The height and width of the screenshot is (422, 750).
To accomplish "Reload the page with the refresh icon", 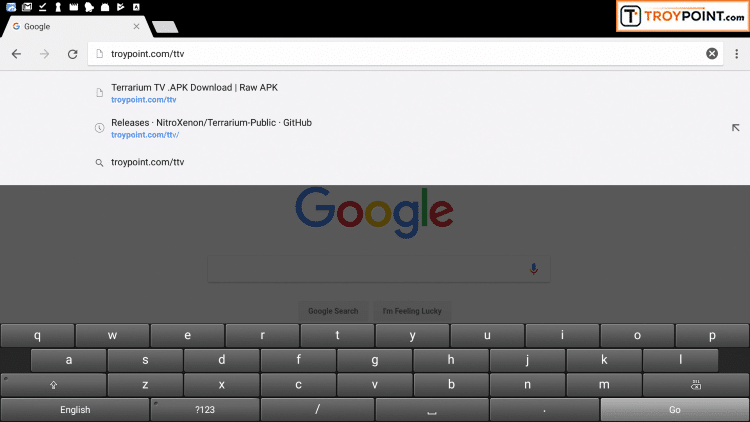I will coord(72,54).
